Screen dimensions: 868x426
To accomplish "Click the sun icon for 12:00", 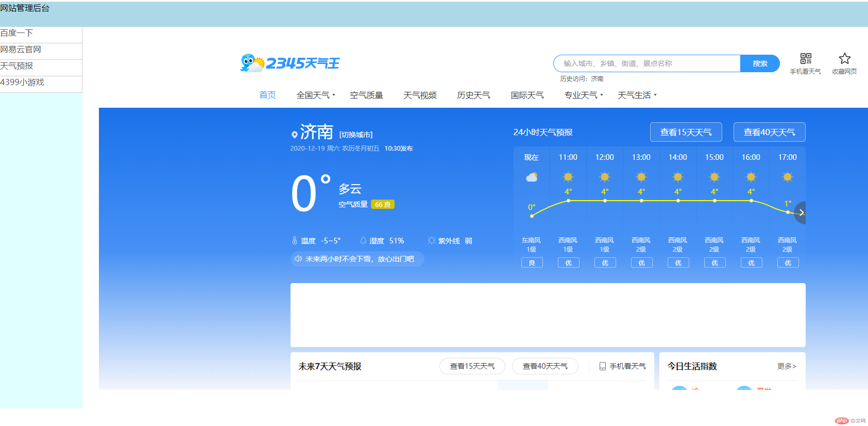I will click(x=605, y=177).
